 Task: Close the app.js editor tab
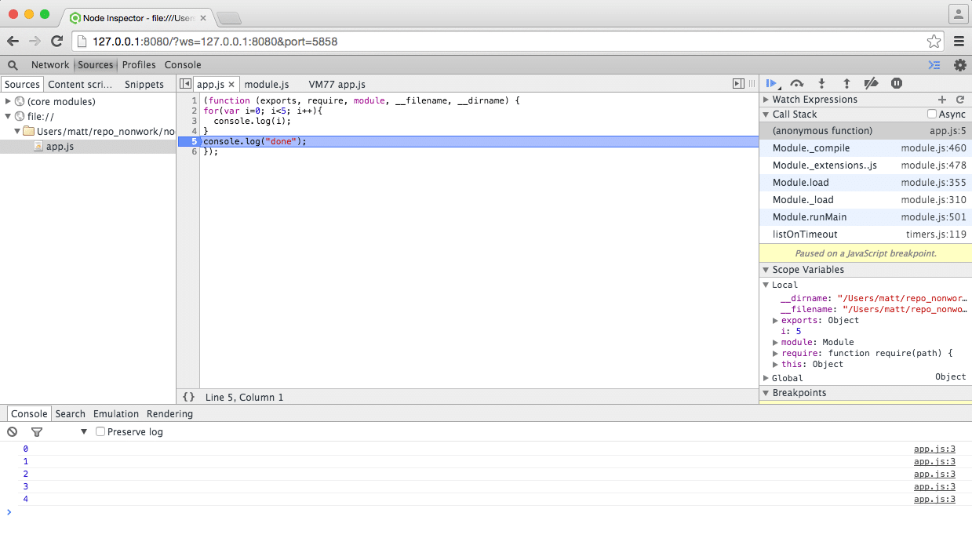click(231, 85)
